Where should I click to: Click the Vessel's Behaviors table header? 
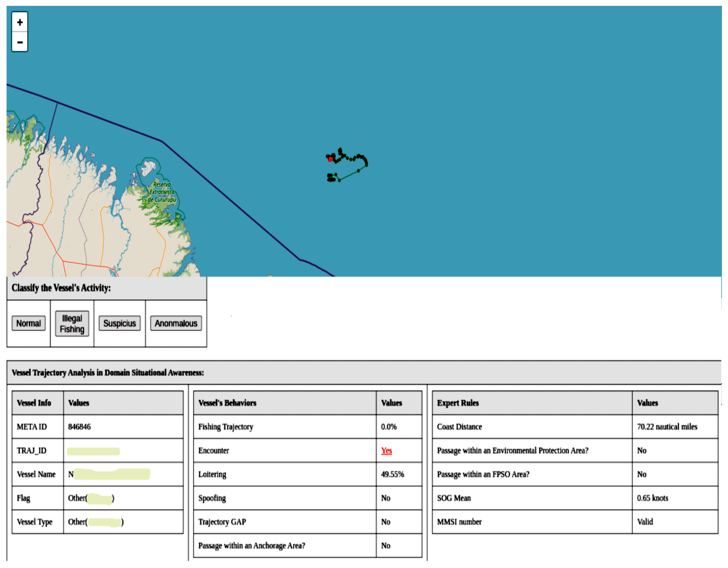coord(227,403)
